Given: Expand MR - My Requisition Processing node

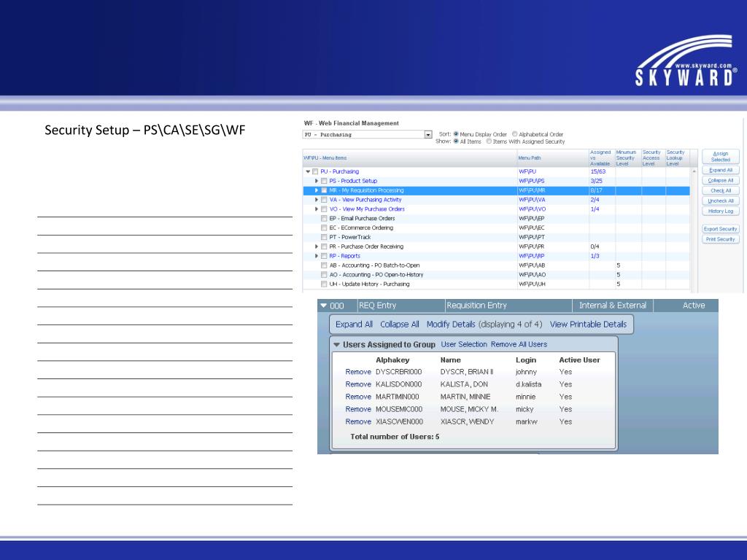Looking at the screenshot, I should pyautogui.click(x=317, y=190).
